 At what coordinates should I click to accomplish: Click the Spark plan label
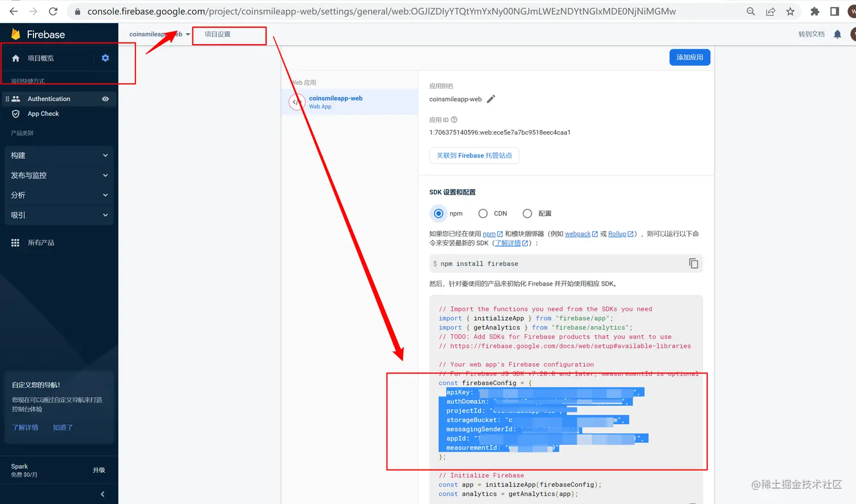pyautogui.click(x=19, y=467)
